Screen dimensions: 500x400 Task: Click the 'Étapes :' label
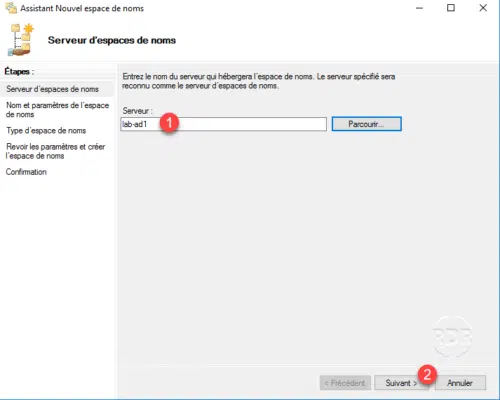click(x=19, y=72)
